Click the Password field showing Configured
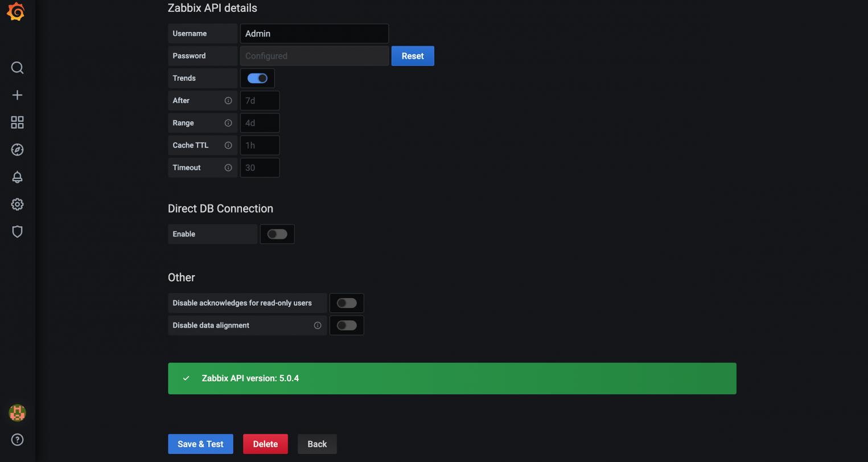 pyautogui.click(x=314, y=56)
